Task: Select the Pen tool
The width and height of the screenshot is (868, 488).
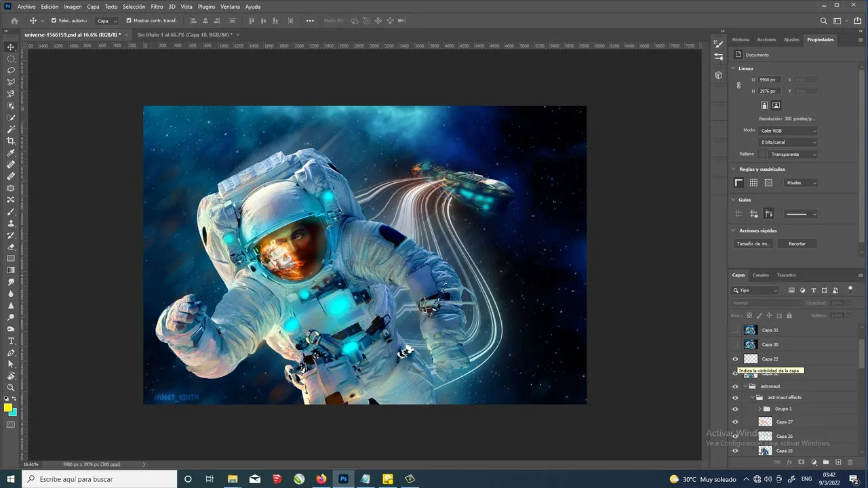Action: [11, 352]
